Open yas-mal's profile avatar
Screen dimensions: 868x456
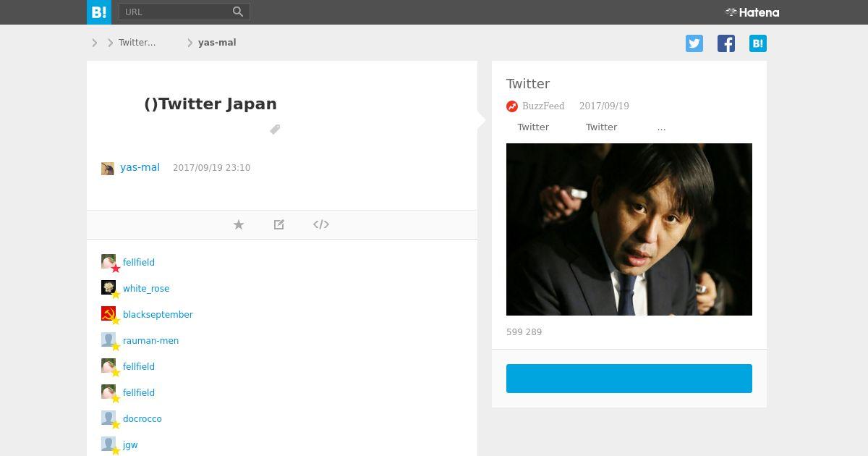click(108, 169)
